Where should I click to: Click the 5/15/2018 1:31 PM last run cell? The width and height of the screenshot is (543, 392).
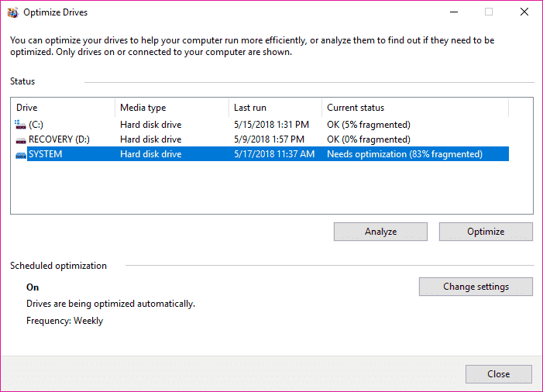(271, 124)
